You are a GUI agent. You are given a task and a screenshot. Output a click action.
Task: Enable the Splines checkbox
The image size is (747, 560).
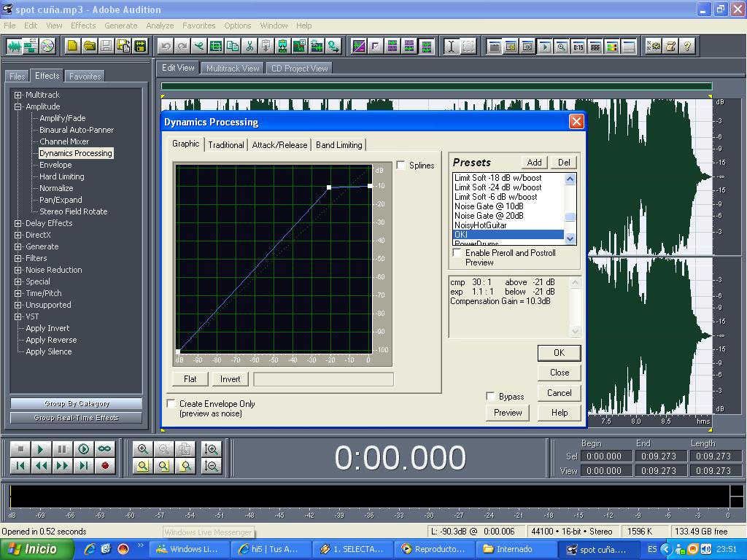pos(401,166)
